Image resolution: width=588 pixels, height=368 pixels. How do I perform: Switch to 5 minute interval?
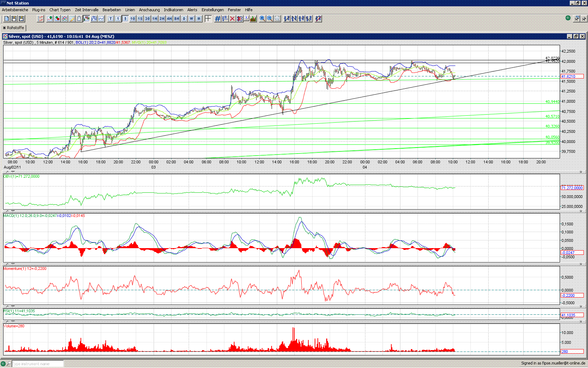(125, 19)
